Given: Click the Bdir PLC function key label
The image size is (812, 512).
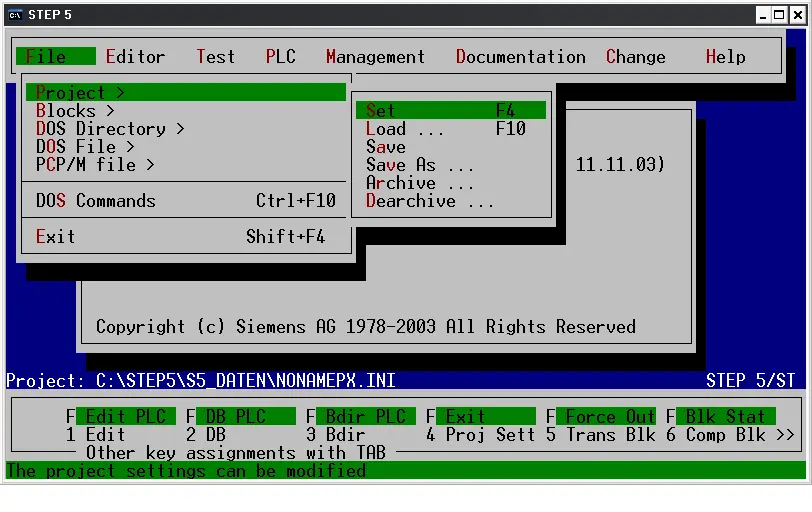Looking at the screenshot, I should pos(366,416).
